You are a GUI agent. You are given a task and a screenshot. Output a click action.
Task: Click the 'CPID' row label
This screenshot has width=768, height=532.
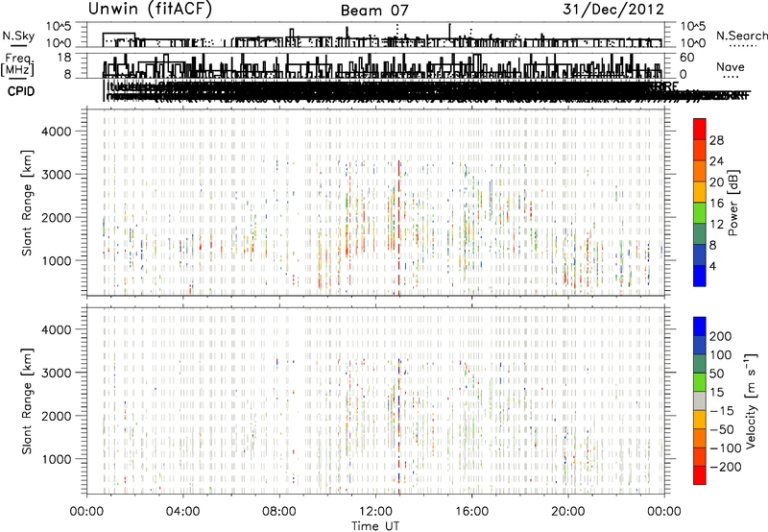[21, 91]
